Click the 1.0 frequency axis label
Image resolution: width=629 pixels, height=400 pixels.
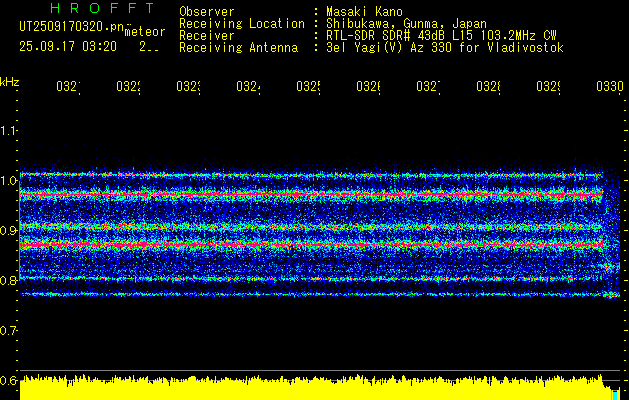9,181
